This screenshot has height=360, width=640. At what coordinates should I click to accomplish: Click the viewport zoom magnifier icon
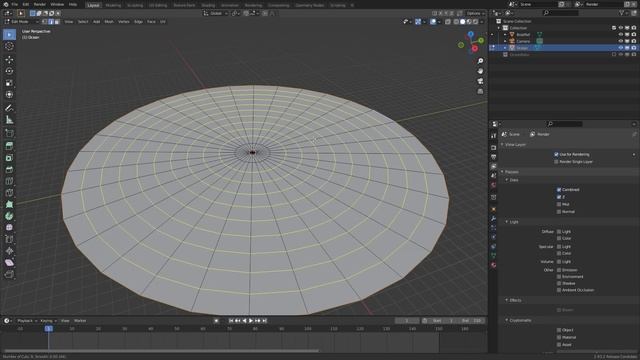(480, 61)
